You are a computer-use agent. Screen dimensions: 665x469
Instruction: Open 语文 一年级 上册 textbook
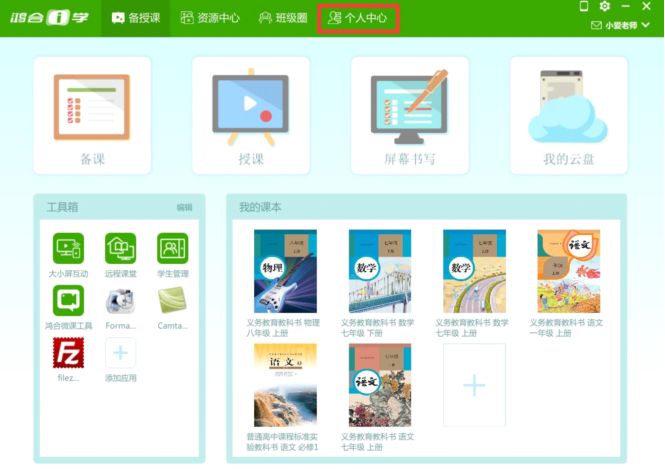click(x=569, y=271)
